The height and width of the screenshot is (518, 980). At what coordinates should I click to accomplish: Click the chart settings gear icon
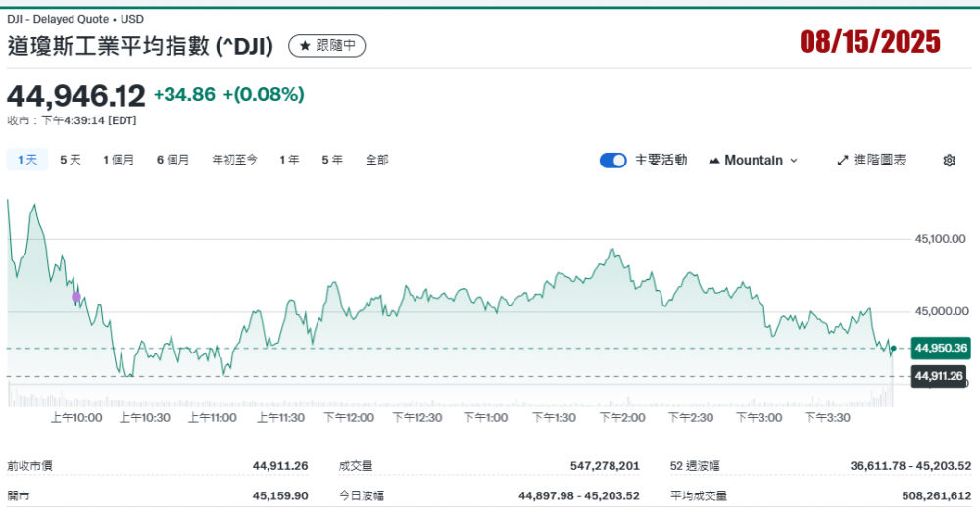[949, 161]
